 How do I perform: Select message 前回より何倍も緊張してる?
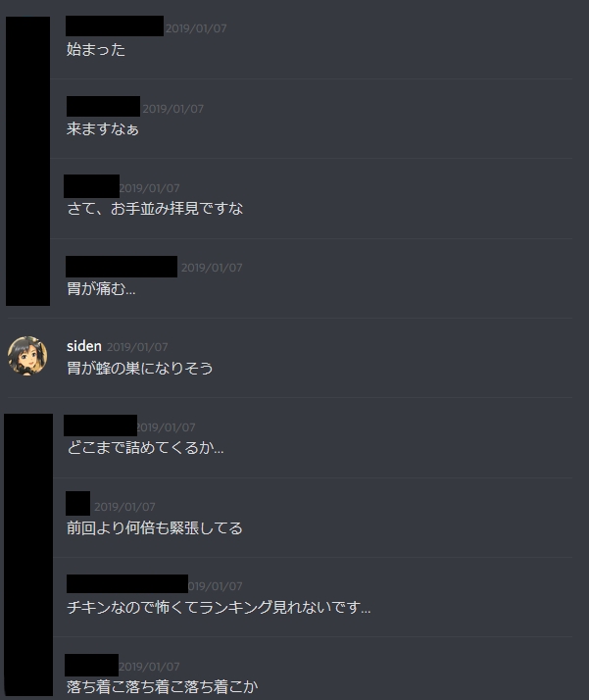click(x=155, y=528)
